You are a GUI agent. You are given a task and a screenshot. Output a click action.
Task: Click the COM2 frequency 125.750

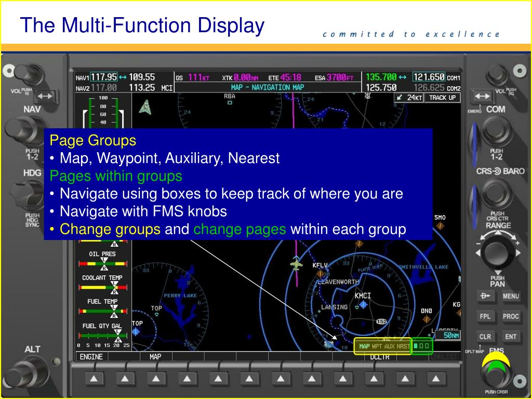tap(381, 88)
